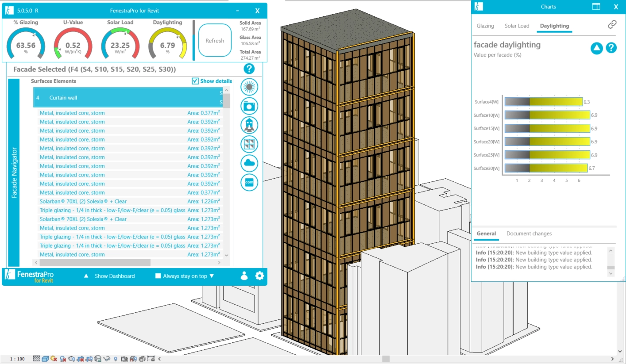Click the blue up-triangle button in Charts
The height and width of the screenshot is (364, 626).
click(x=597, y=48)
